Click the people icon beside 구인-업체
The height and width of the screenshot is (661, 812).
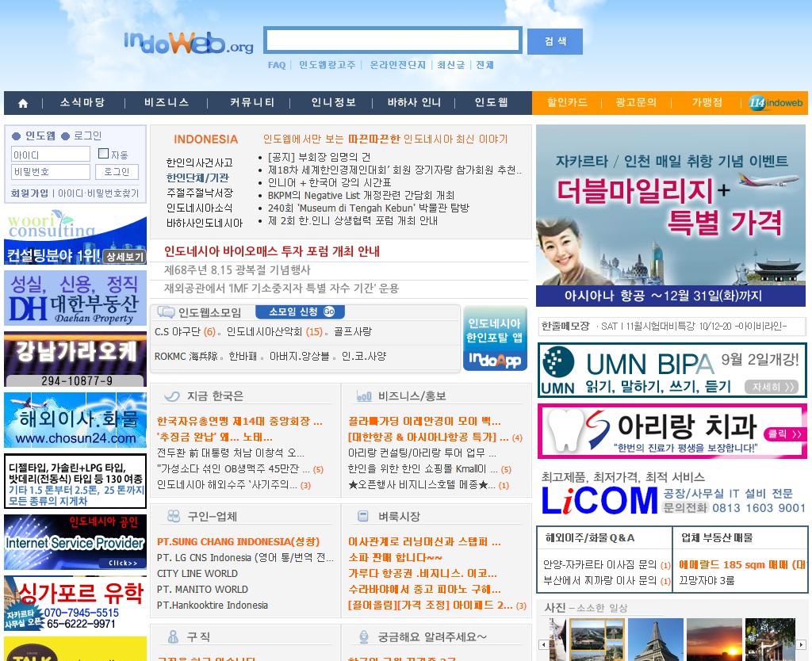pos(174,516)
